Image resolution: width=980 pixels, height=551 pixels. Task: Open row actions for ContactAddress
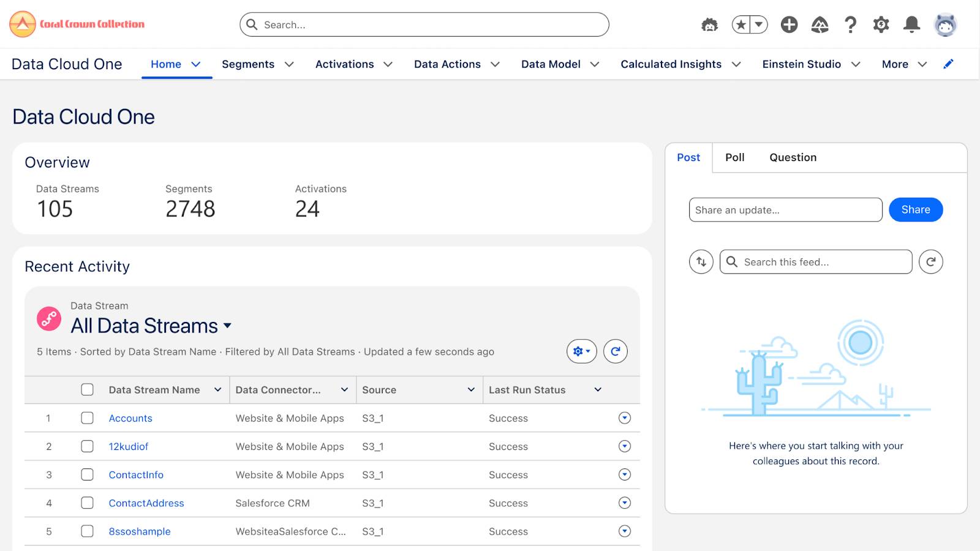(624, 503)
